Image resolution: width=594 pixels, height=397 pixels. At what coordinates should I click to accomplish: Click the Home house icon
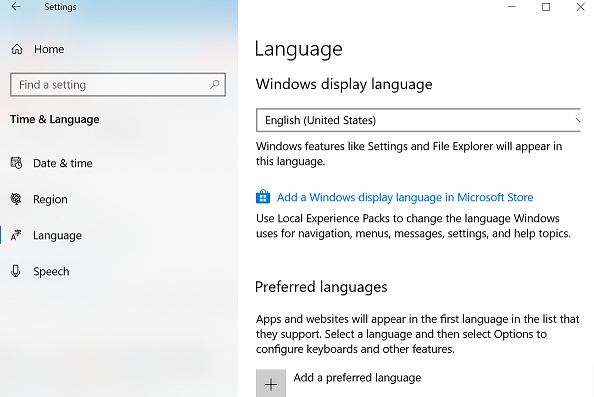click(x=17, y=49)
